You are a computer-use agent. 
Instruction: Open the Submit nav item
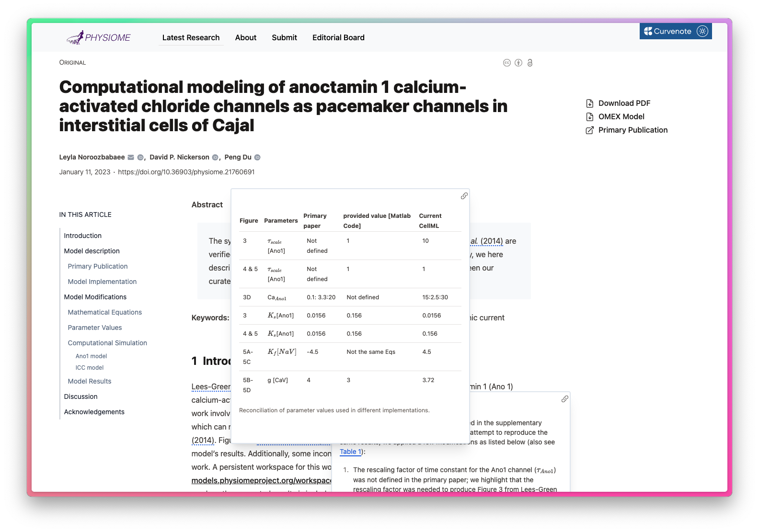click(x=284, y=37)
